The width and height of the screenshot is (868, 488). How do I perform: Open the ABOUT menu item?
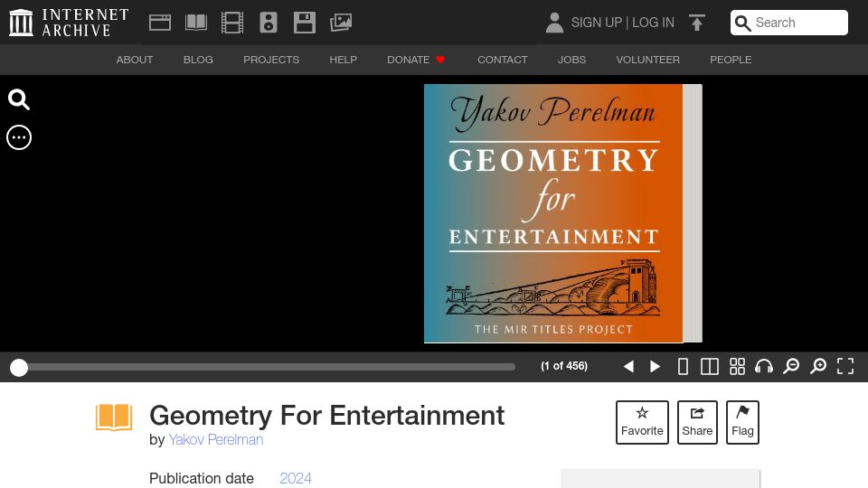tap(135, 60)
